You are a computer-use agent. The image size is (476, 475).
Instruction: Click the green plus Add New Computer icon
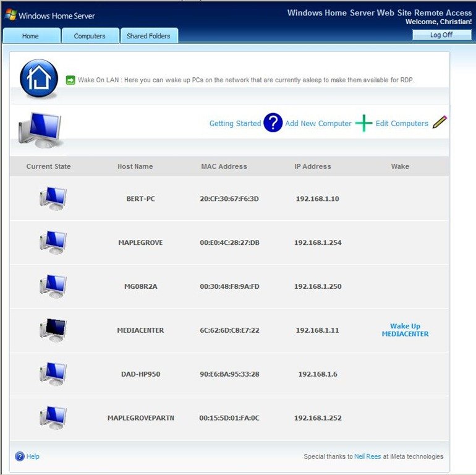point(363,123)
